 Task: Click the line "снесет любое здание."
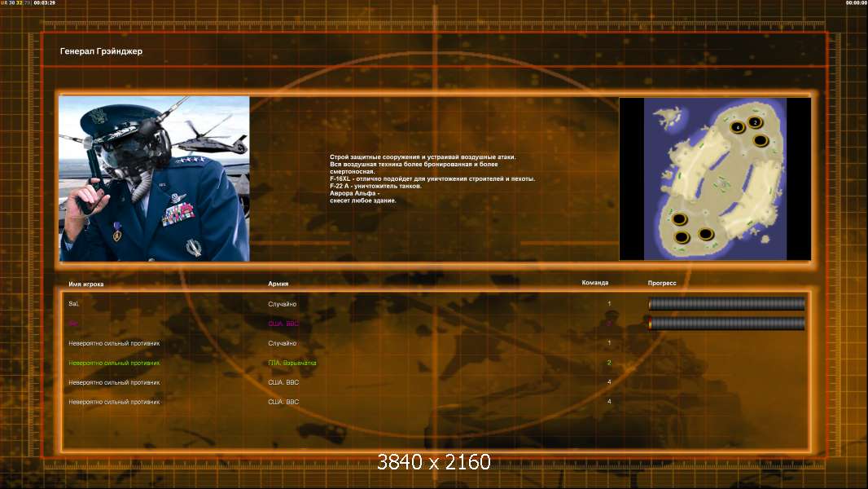coord(363,200)
